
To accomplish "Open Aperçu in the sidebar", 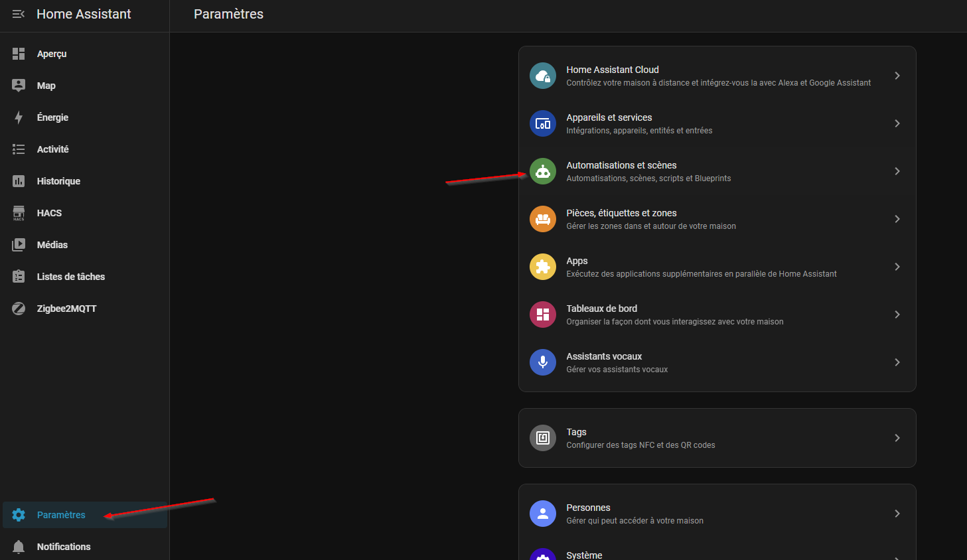I will (x=52, y=54).
